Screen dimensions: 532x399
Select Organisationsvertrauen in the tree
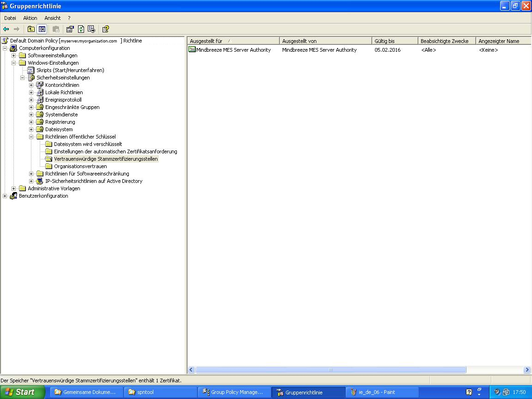(x=80, y=166)
